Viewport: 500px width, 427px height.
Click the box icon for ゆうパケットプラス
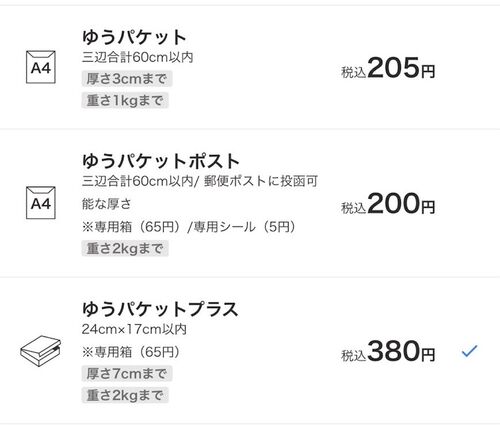41,351
